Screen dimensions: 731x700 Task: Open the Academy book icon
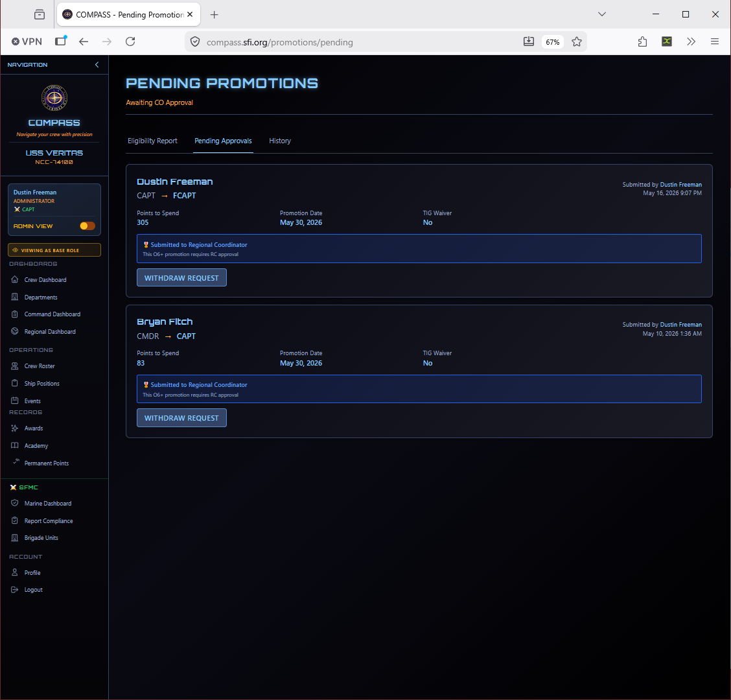(14, 445)
